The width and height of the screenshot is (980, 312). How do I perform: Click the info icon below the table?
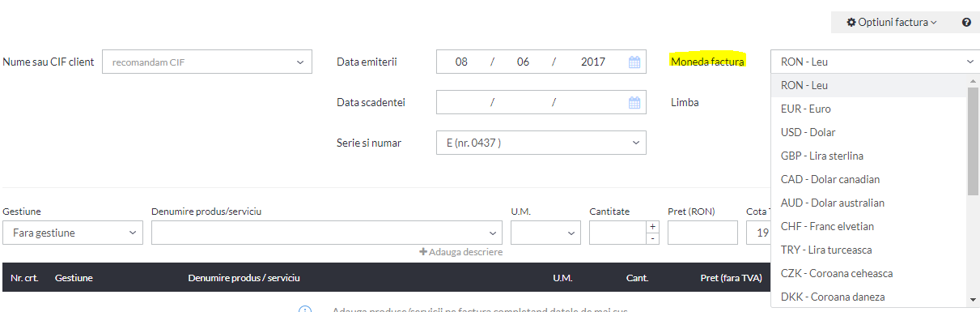(x=305, y=310)
